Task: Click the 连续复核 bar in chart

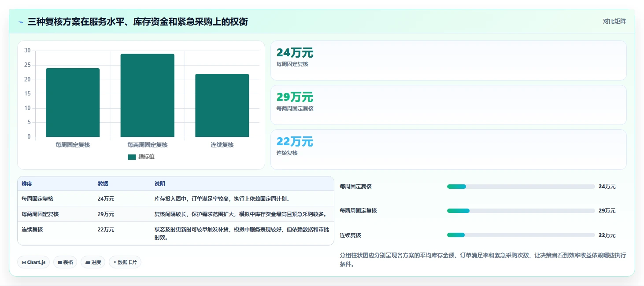Action: click(222, 106)
